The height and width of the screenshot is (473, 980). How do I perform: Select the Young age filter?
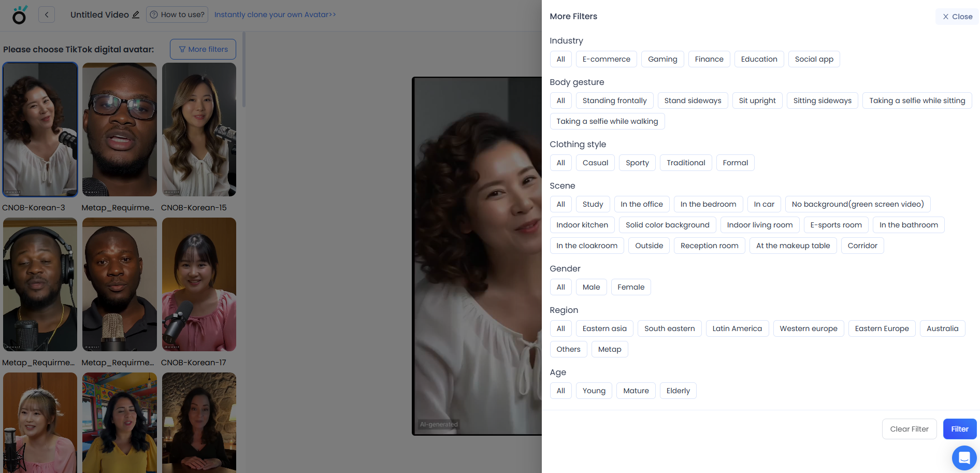pyautogui.click(x=594, y=391)
